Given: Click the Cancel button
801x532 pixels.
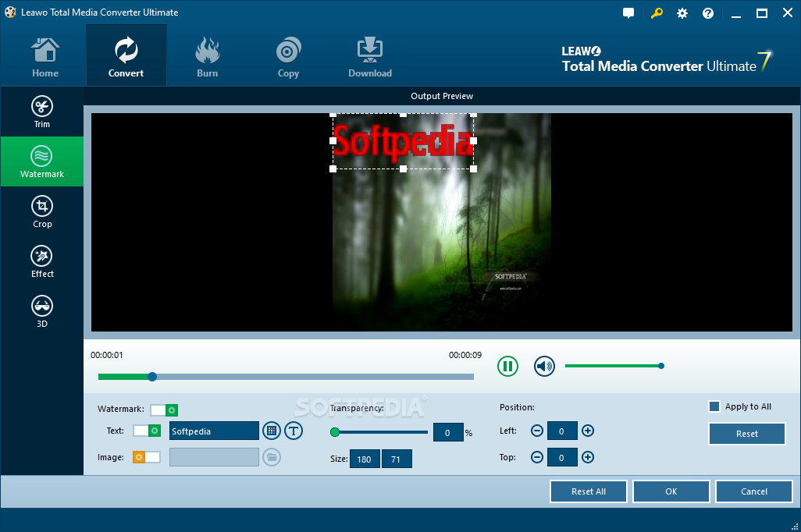Looking at the screenshot, I should point(754,491).
